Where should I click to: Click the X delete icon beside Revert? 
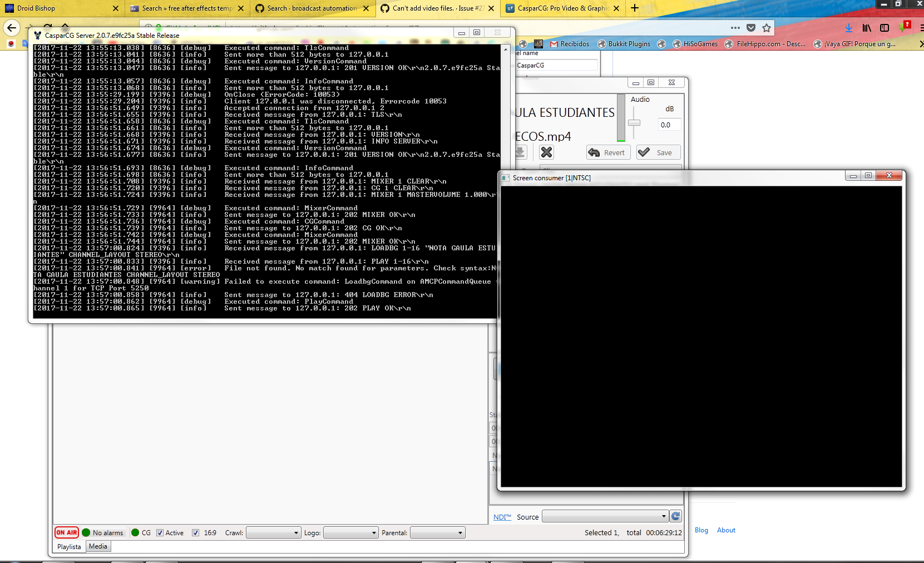[547, 152]
